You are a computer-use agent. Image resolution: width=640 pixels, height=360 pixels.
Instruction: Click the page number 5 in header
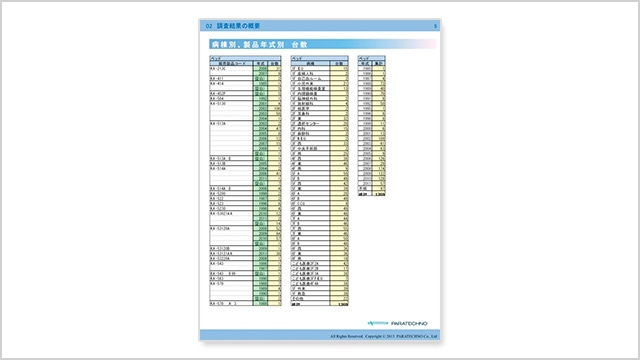(435, 26)
